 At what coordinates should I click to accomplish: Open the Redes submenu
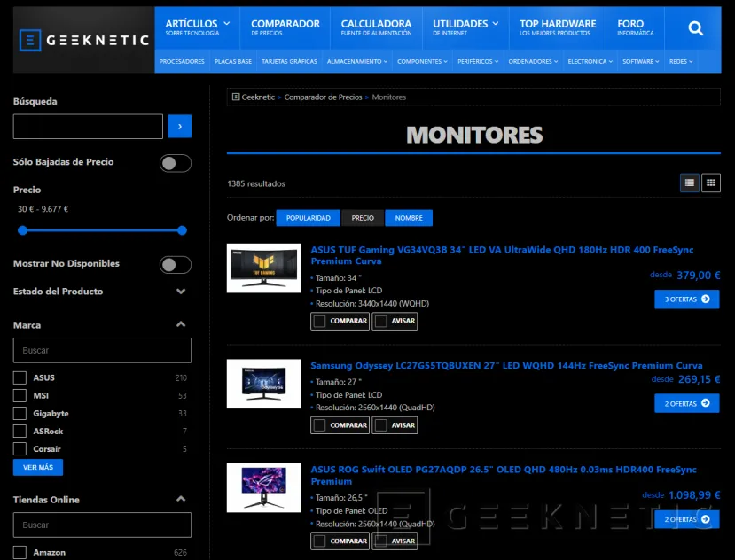pyautogui.click(x=681, y=61)
